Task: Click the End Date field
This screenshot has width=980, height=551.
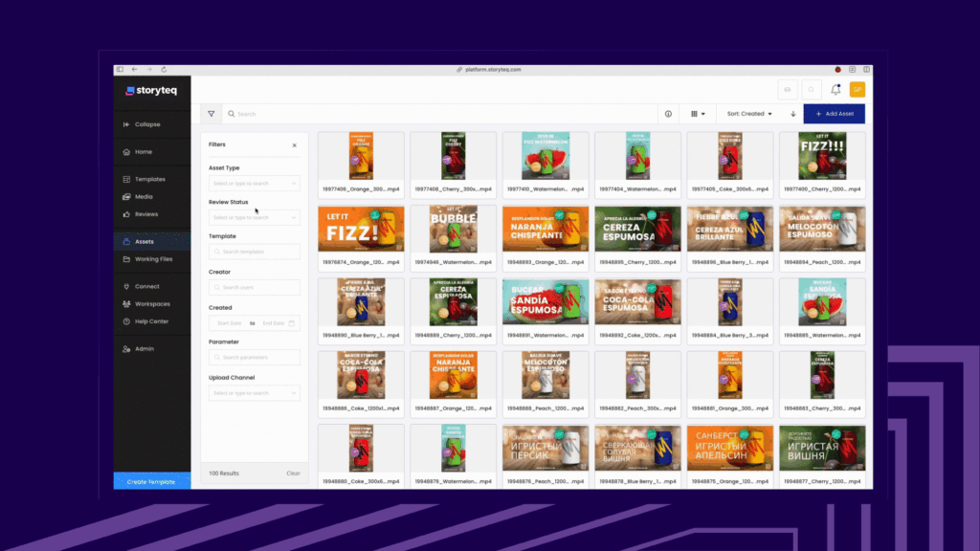Action: click(273, 323)
